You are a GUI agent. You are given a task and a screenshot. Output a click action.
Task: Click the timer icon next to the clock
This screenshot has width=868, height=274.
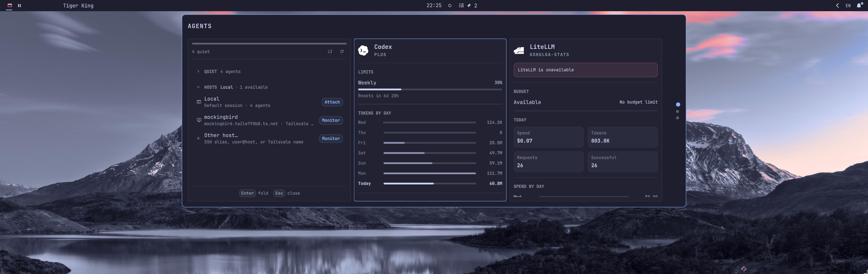click(450, 5)
